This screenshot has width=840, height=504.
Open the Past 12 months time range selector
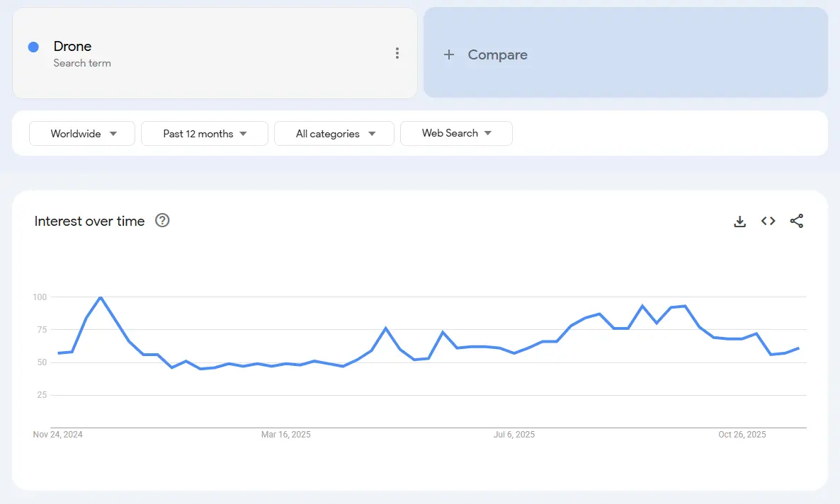coord(204,133)
